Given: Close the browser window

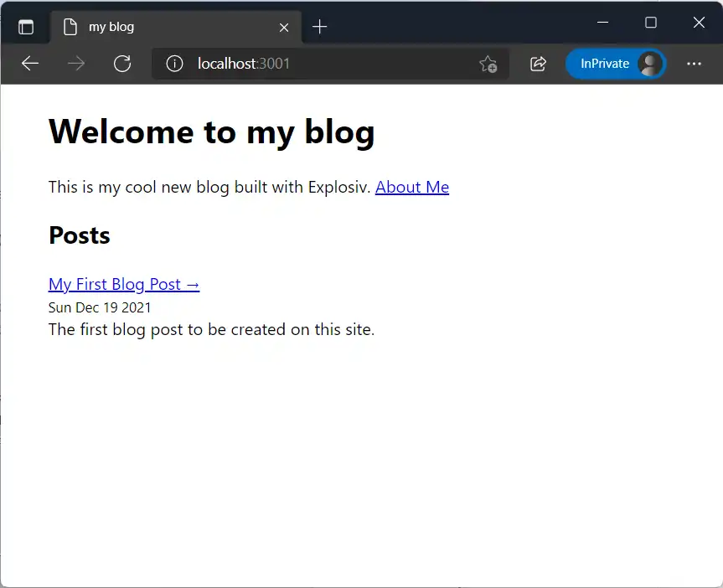Looking at the screenshot, I should [x=699, y=23].
